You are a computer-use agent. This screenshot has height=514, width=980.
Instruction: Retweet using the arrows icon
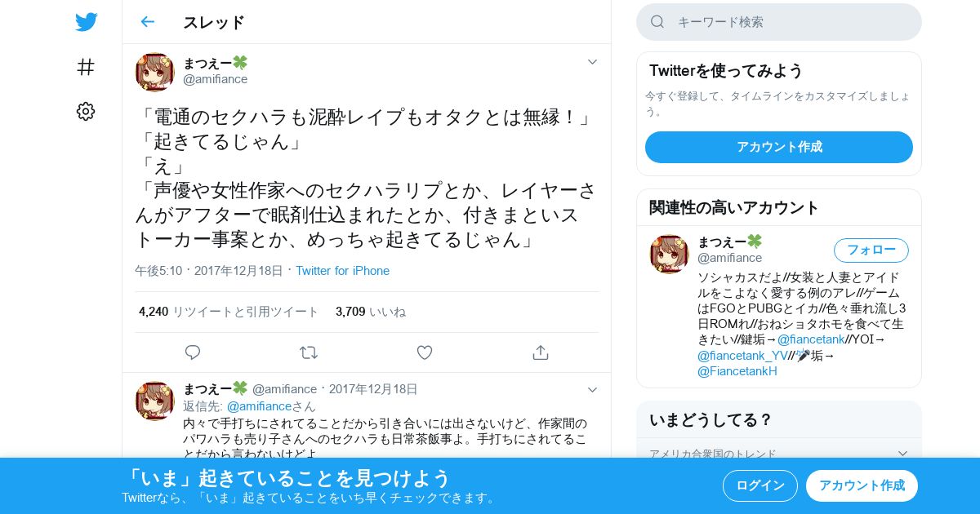coord(309,352)
